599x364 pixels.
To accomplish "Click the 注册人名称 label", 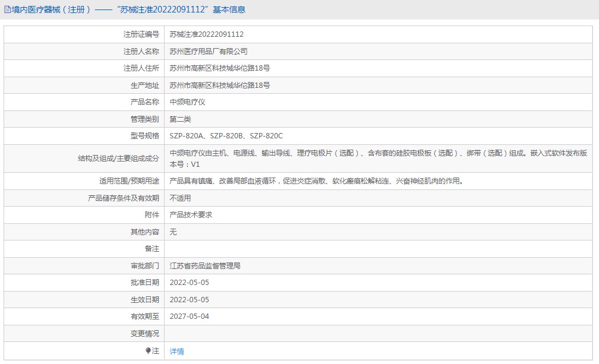I will pos(141,52).
